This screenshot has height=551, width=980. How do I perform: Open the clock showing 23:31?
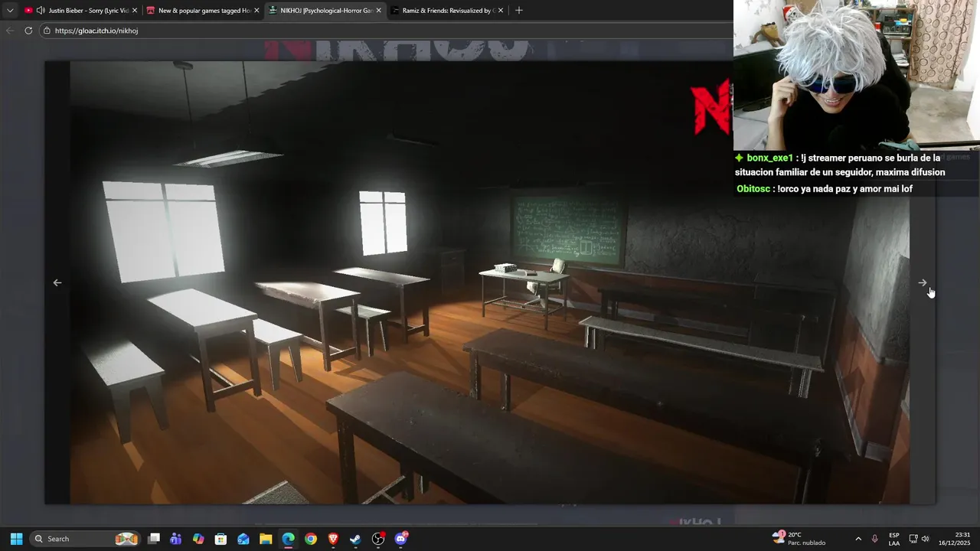coord(955,539)
